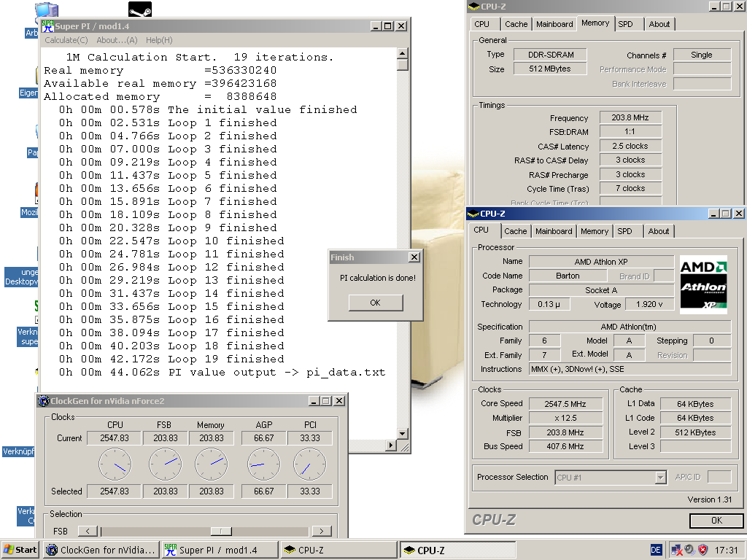This screenshot has height=560, width=747.
Task: Click the Super PI taskbar icon
Action: [x=170, y=550]
